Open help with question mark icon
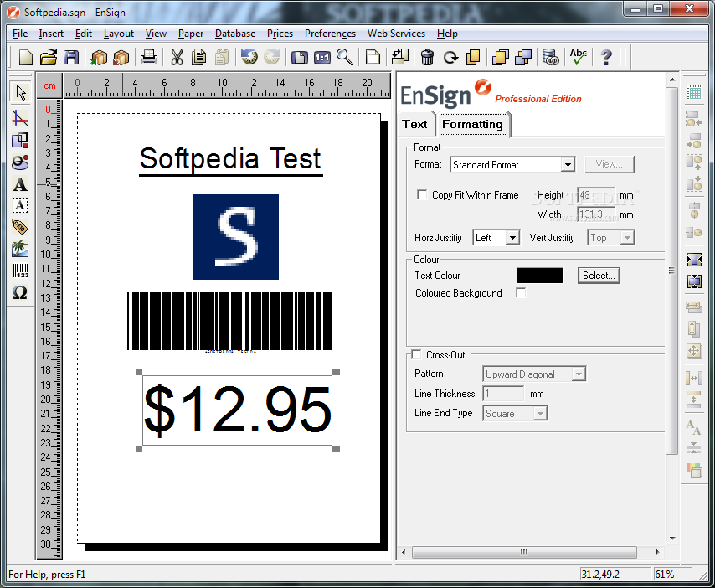This screenshot has height=588, width=715. pyautogui.click(x=606, y=58)
